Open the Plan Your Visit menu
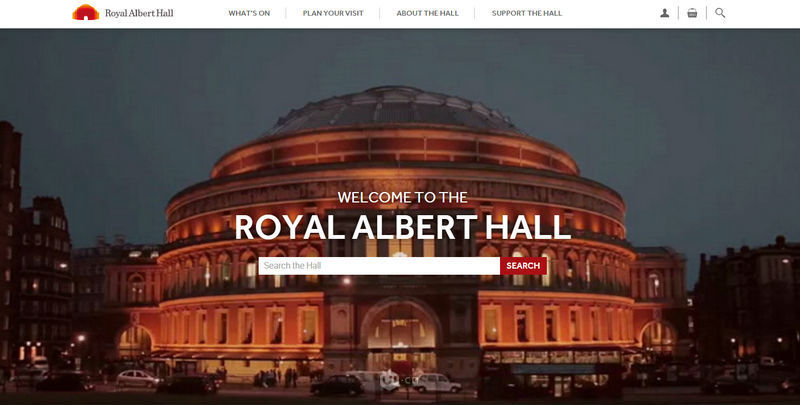 [x=333, y=13]
